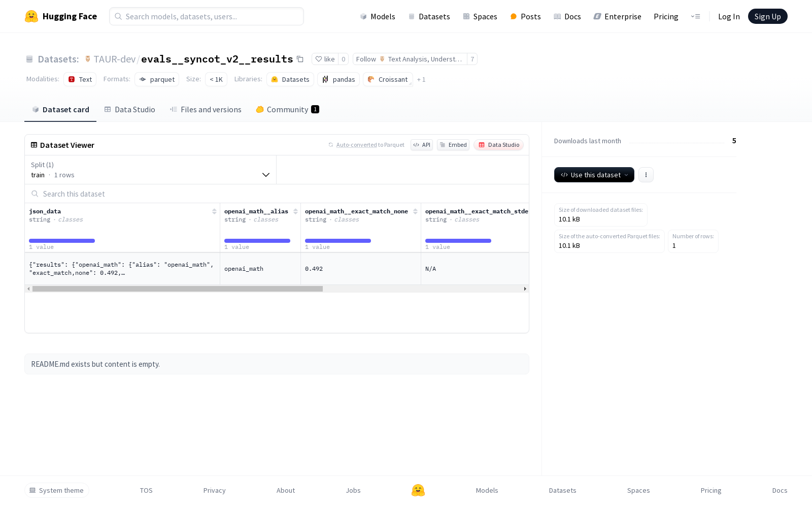The width and height of the screenshot is (812, 508).
Task: Go to Models in top navigation
Action: coord(378,16)
